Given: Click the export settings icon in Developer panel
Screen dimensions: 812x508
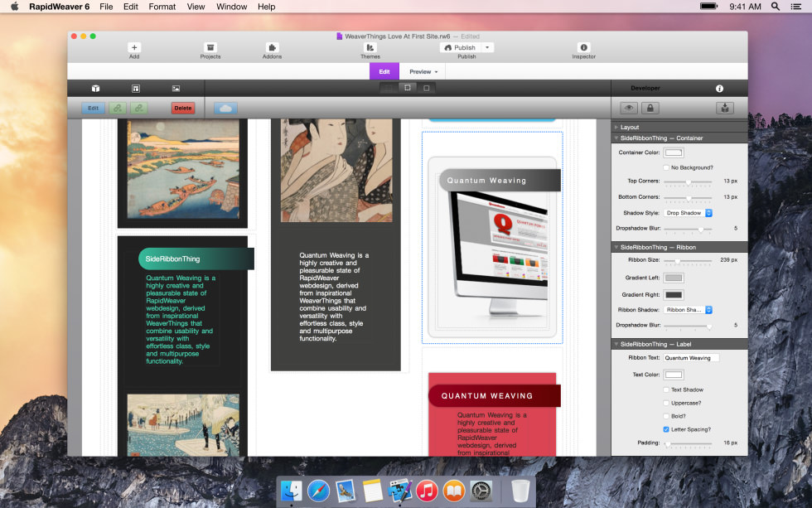Looking at the screenshot, I should click(x=725, y=109).
